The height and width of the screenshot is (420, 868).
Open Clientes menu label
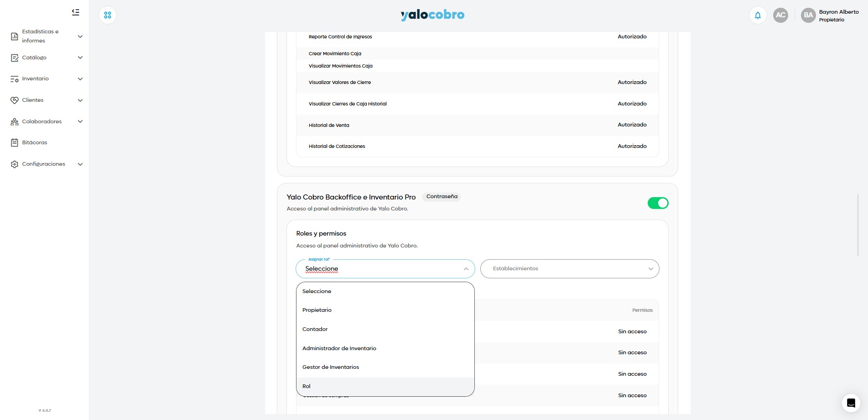click(33, 100)
